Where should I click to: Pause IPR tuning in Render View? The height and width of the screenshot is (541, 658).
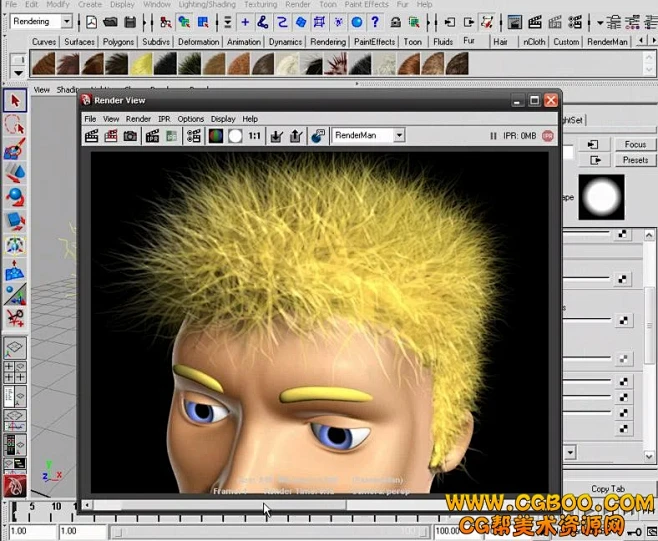tap(493, 136)
